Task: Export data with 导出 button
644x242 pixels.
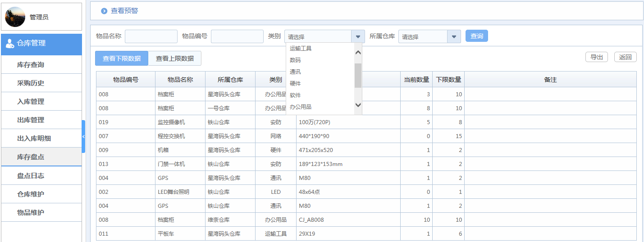Action: coord(596,57)
